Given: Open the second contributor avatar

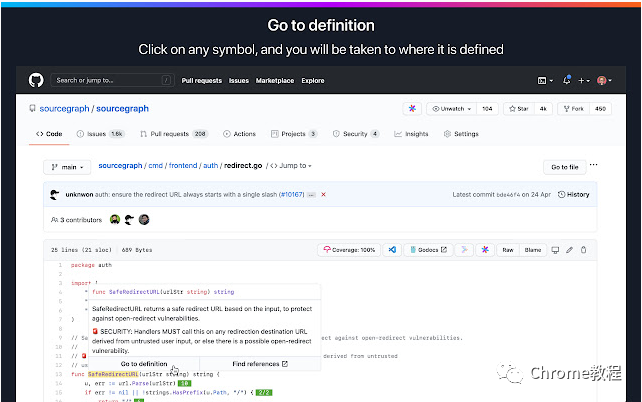Looking at the screenshot, I should pos(129,219).
